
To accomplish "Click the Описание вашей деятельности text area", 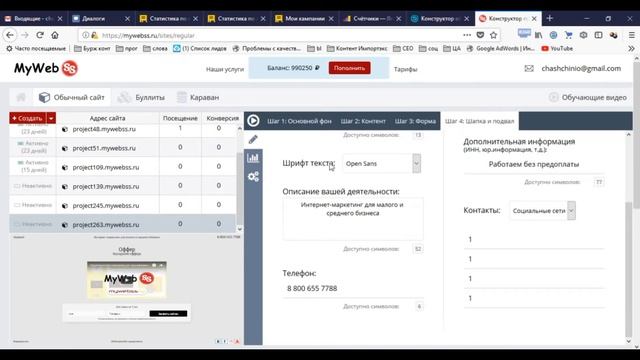I will 353,219.
